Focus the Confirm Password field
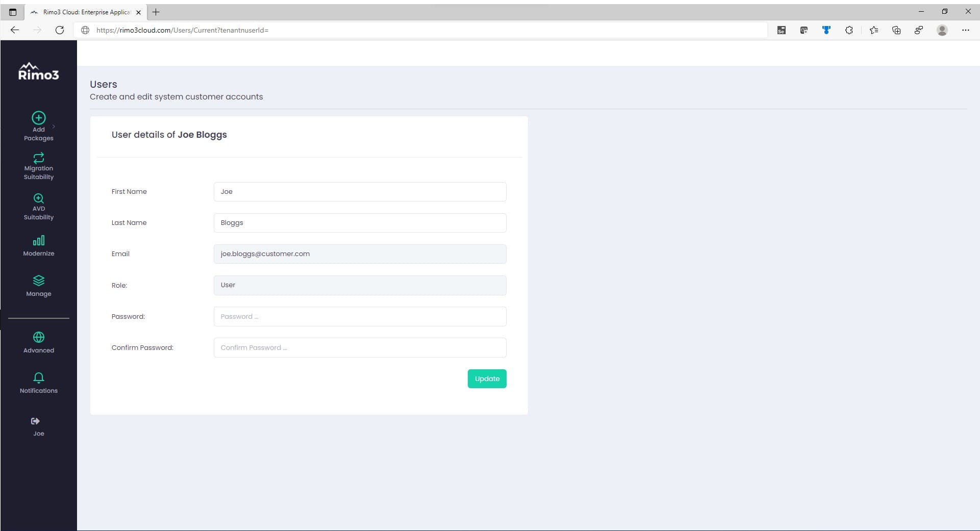 [360, 348]
